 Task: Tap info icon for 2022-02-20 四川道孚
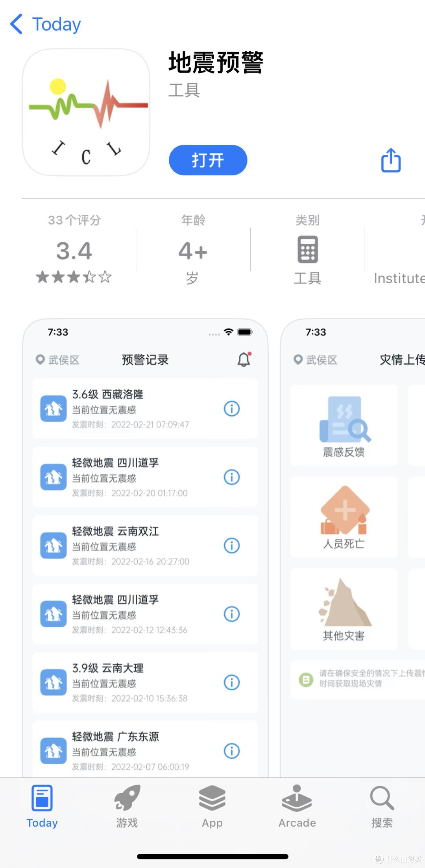coord(232,477)
